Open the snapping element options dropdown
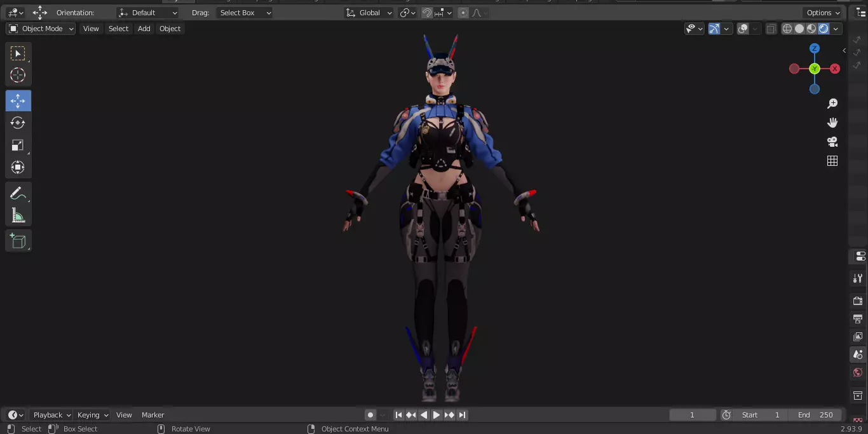This screenshot has height=434, width=868. [444, 13]
